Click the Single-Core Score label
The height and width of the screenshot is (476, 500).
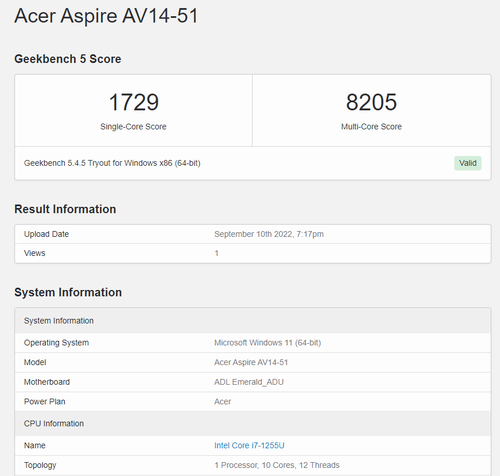pyautogui.click(x=133, y=127)
